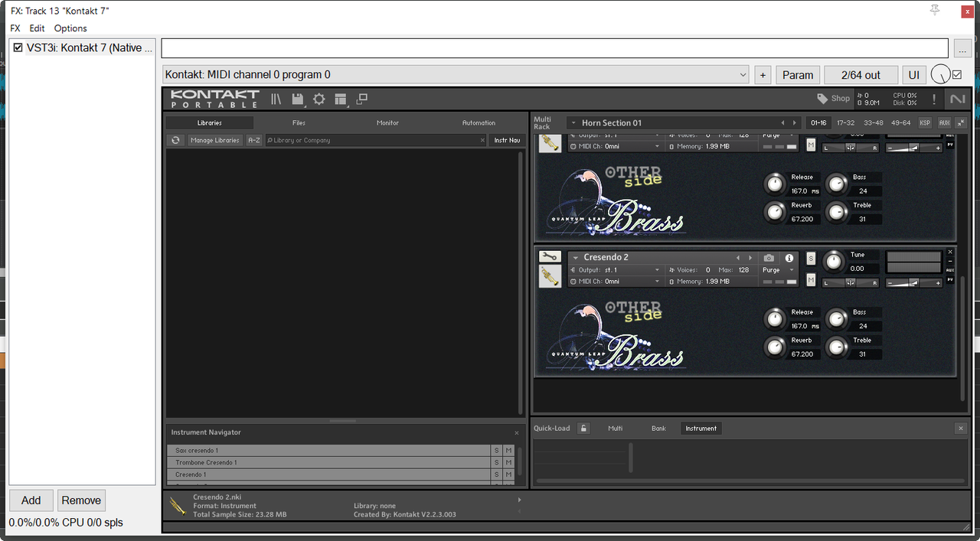This screenshot has height=541, width=980.
Task: Remove Cresendo 2 instrument with X button
Action: [x=950, y=252]
